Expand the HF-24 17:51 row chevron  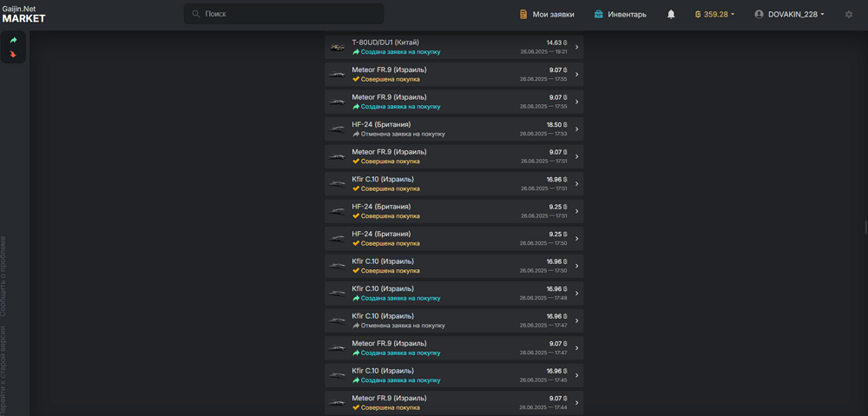[576, 211]
